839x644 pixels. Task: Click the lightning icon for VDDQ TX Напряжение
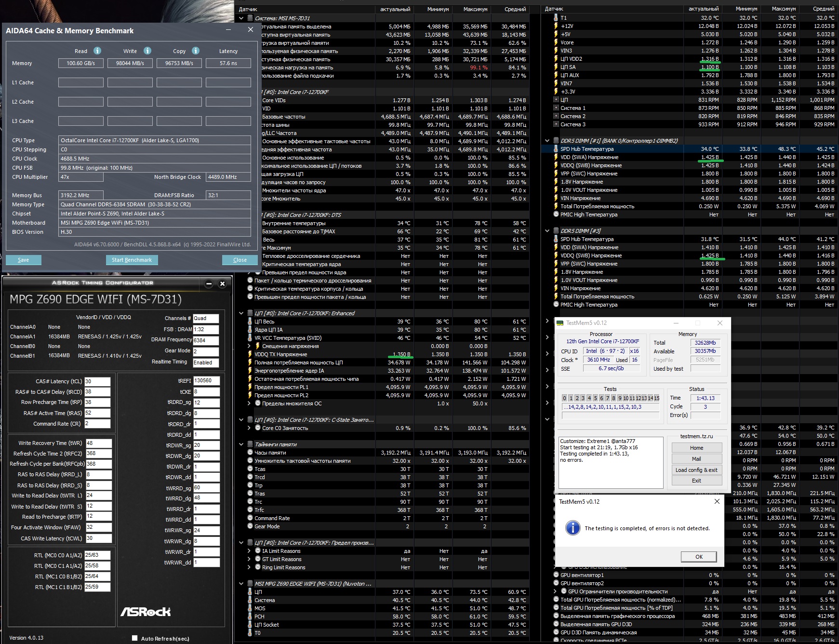[250, 354]
